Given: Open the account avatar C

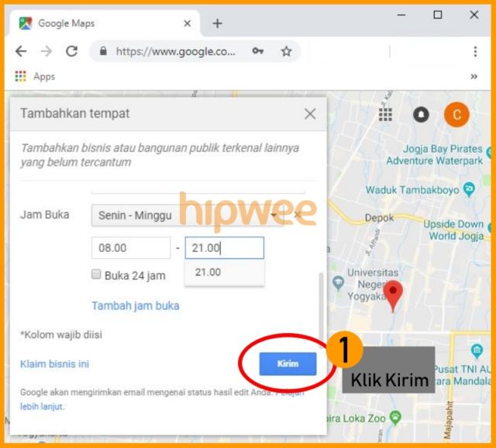Looking at the screenshot, I should [456, 115].
